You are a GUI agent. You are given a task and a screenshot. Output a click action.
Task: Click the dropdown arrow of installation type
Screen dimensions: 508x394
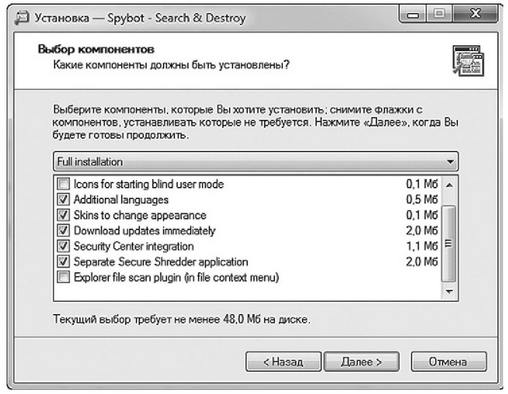(450, 162)
